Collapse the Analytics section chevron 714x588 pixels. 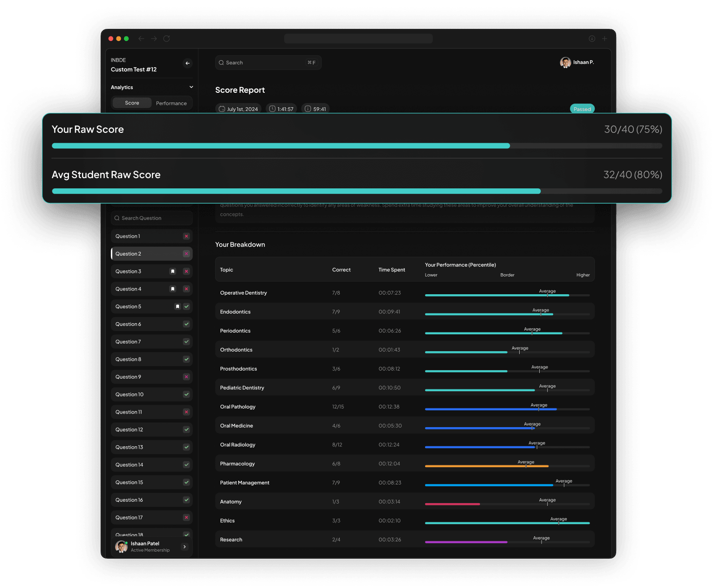[x=191, y=87]
